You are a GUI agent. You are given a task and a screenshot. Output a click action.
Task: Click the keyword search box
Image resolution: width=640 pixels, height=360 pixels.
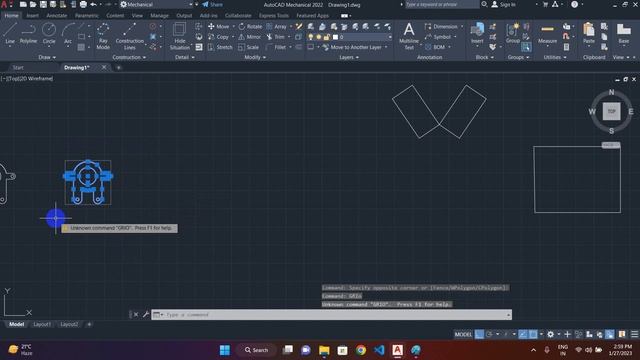coord(442,4)
